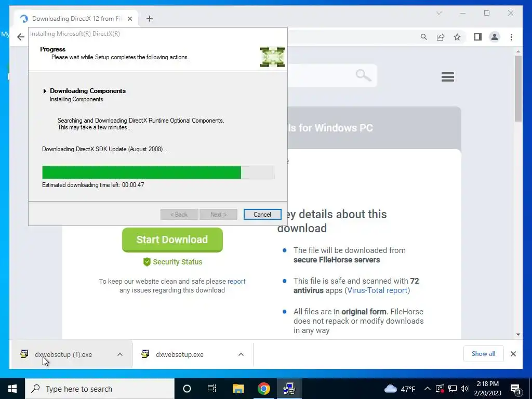Click the DirectX logo icon in setup dialog
Screen dimensions: 532x399
click(272, 57)
